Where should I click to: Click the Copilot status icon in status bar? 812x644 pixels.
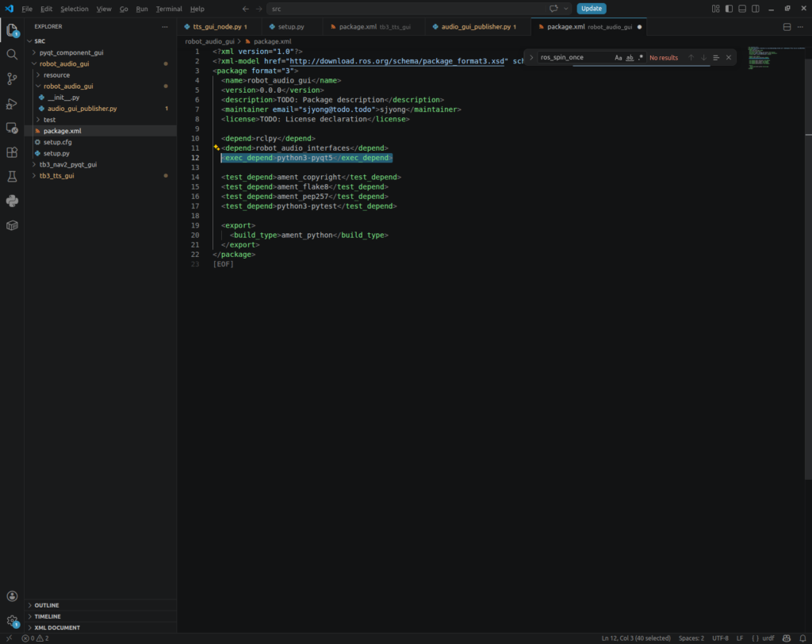[787, 638]
